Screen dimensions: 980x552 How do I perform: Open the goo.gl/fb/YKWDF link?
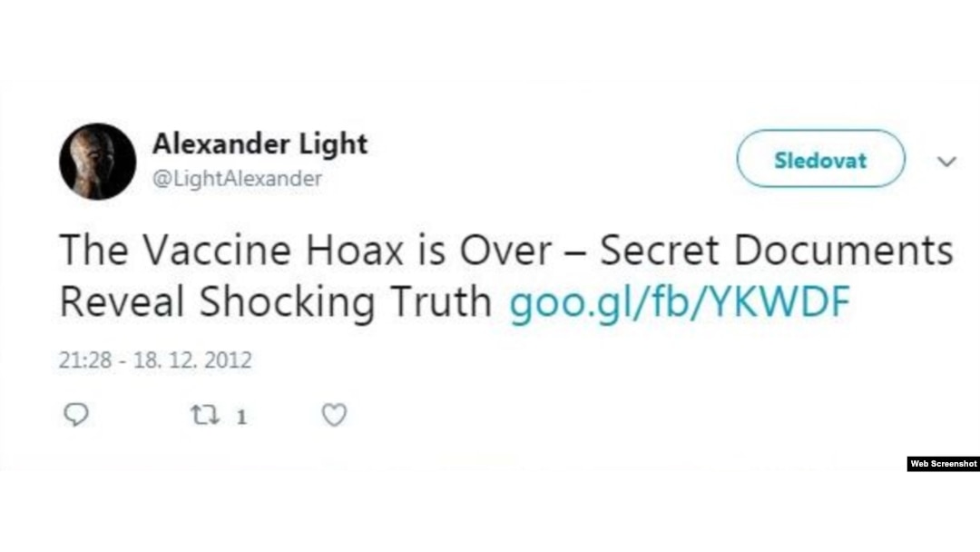[680, 303]
